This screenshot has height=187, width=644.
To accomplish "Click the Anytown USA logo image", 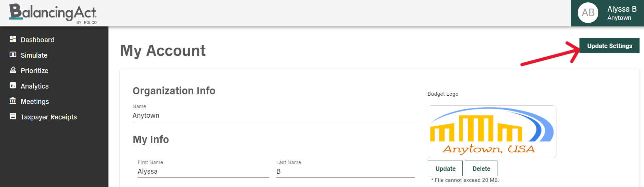I will pyautogui.click(x=492, y=132).
